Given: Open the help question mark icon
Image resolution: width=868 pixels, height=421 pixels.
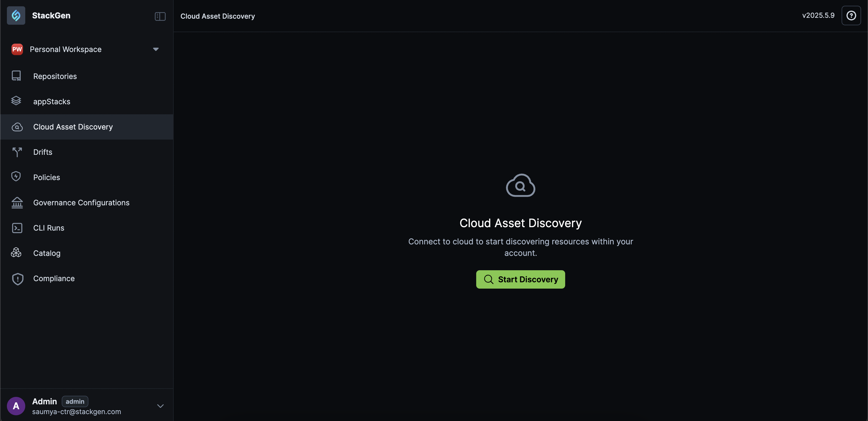Looking at the screenshot, I should 851,16.
